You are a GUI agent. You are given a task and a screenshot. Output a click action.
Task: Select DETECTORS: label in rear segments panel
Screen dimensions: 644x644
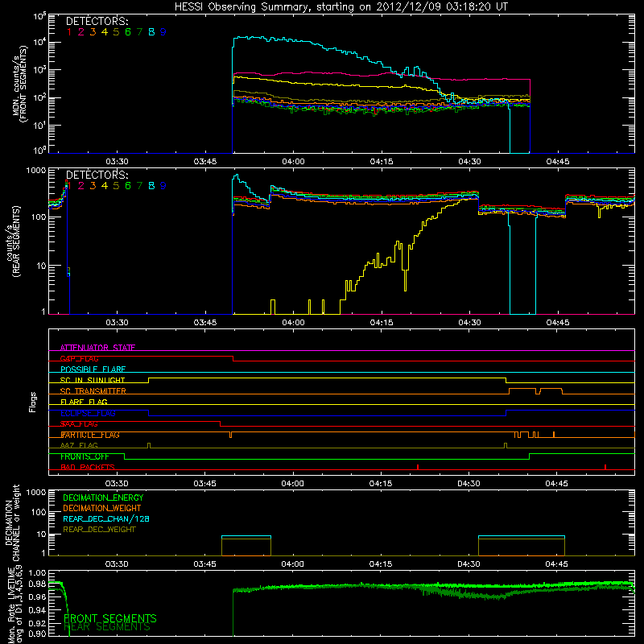tap(97, 175)
